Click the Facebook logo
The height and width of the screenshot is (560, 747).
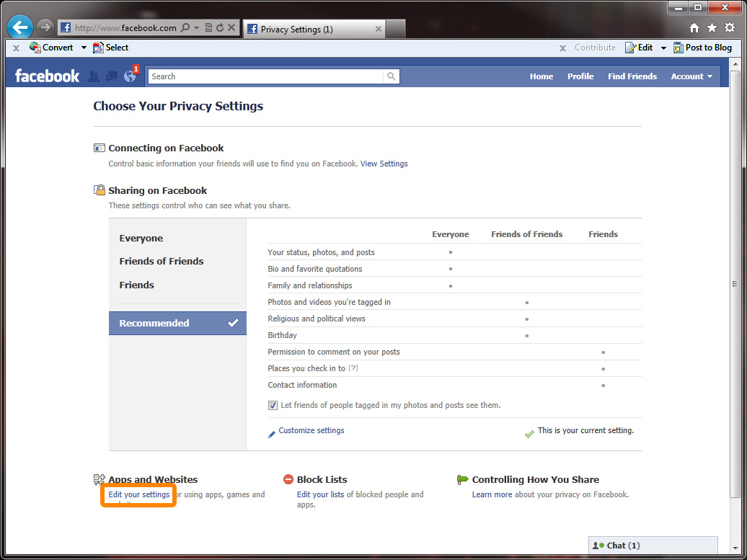(47, 76)
